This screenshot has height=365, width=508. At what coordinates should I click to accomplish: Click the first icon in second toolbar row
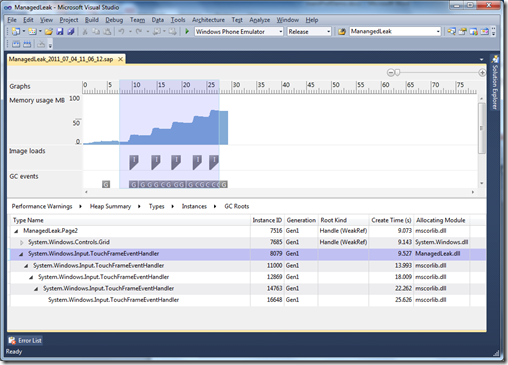point(16,44)
